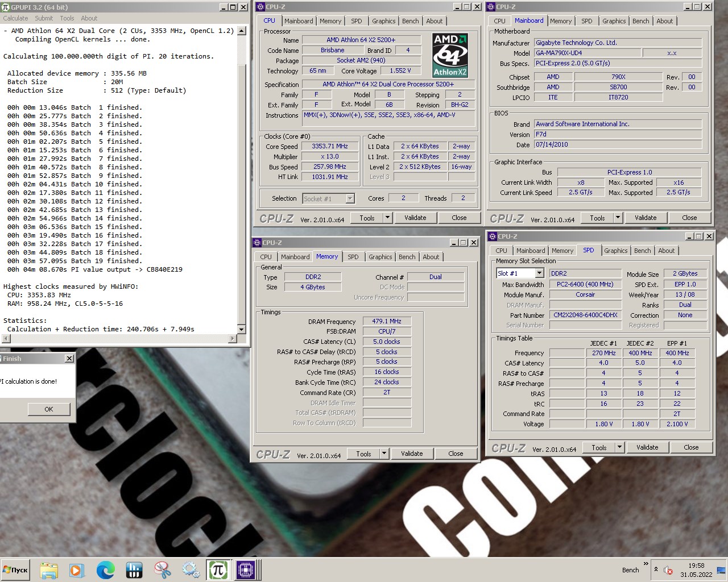Image resolution: width=728 pixels, height=582 pixels.
Task: Switch to Graphics tab in Mainboard window
Action: pyautogui.click(x=614, y=21)
